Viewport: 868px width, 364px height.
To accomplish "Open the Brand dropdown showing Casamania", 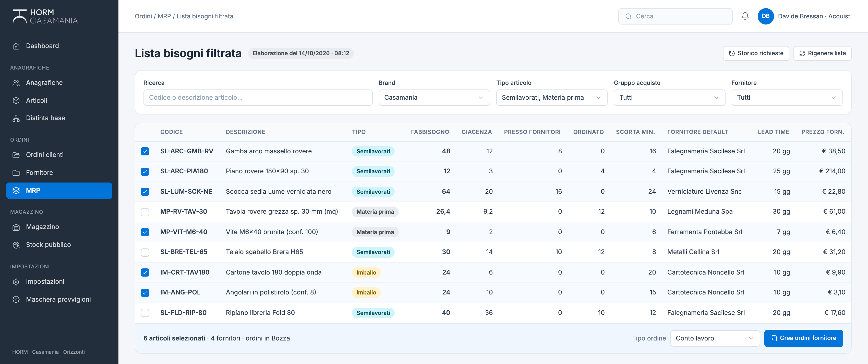I will tap(434, 97).
